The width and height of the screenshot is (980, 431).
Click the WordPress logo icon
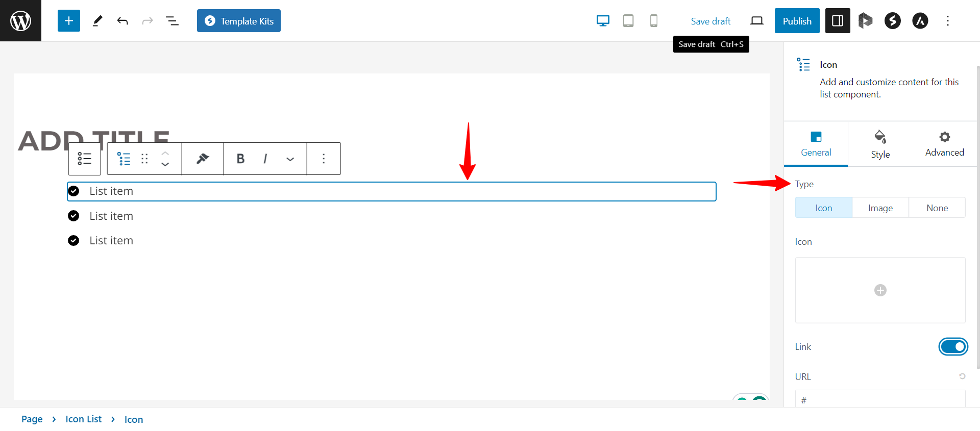(20, 21)
